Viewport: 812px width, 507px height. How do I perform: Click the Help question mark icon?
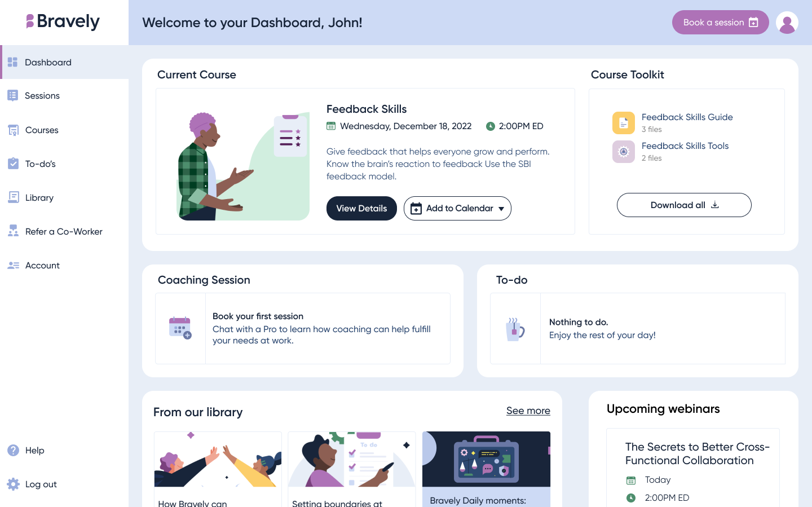coord(14,450)
